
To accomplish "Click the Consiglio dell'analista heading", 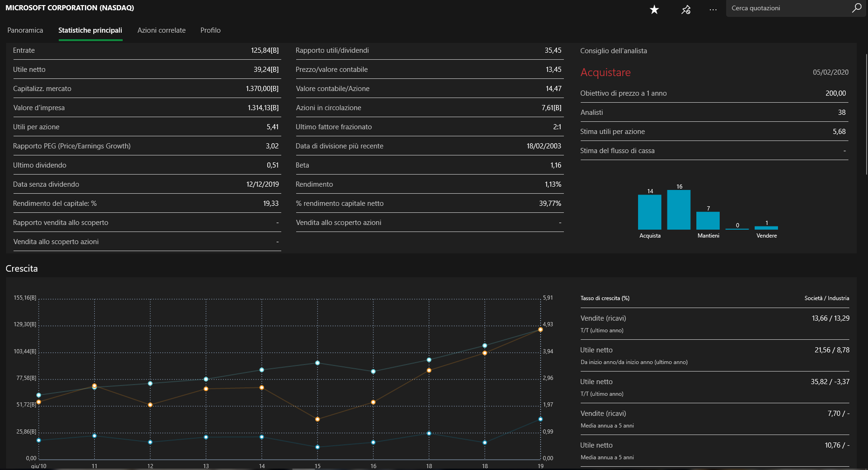I will (613, 51).
